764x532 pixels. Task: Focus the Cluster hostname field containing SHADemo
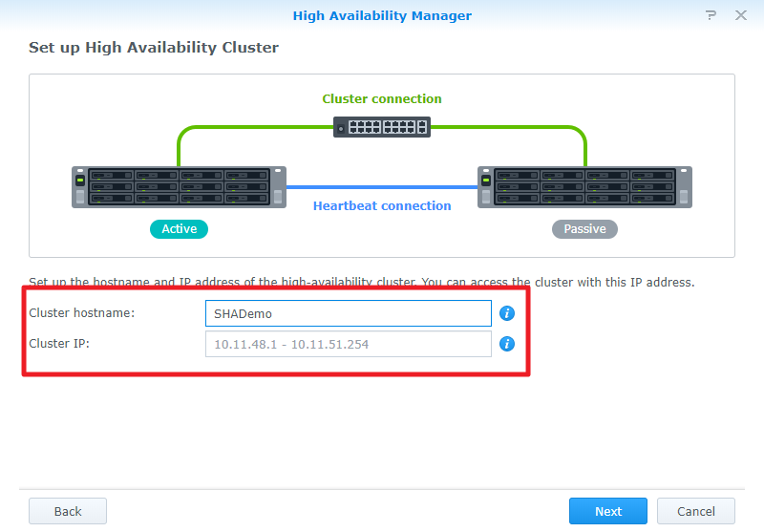[x=348, y=313]
